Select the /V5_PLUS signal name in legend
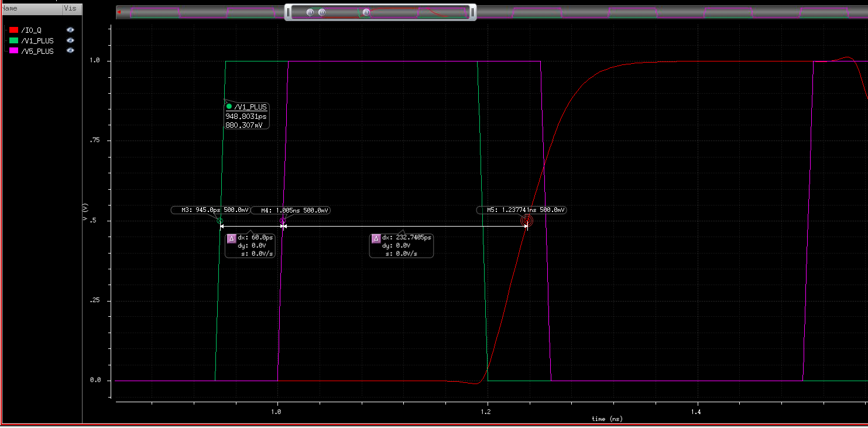The width and height of the screenshot is (868, 428). [x=37, y=51]
